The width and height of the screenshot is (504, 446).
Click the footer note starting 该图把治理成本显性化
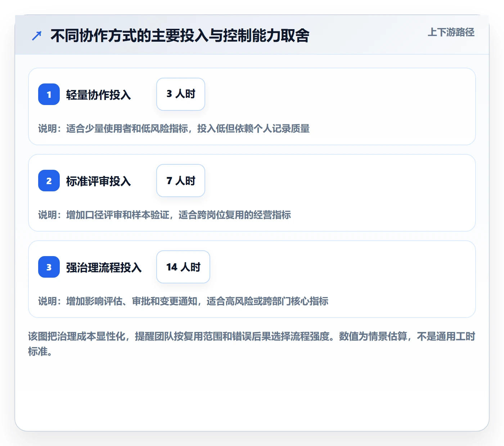pyautogui.click(x=252, y=344)
